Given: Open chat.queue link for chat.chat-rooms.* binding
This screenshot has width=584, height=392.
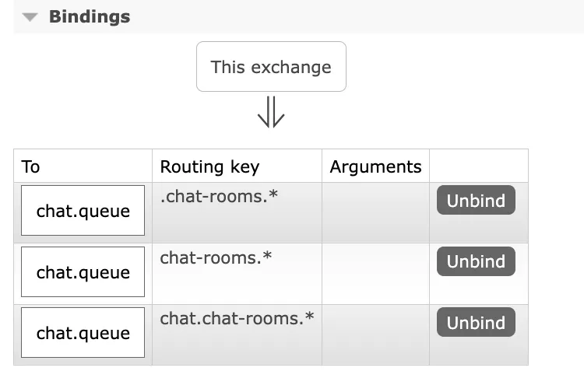Looking at the screenshot, I should coord(83,333).
